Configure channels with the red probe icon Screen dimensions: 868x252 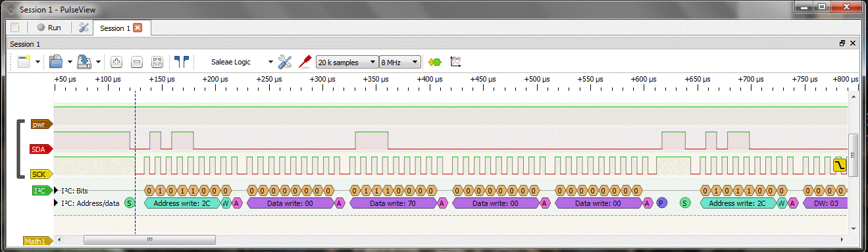pyautogui.click(x=305, y=62)
